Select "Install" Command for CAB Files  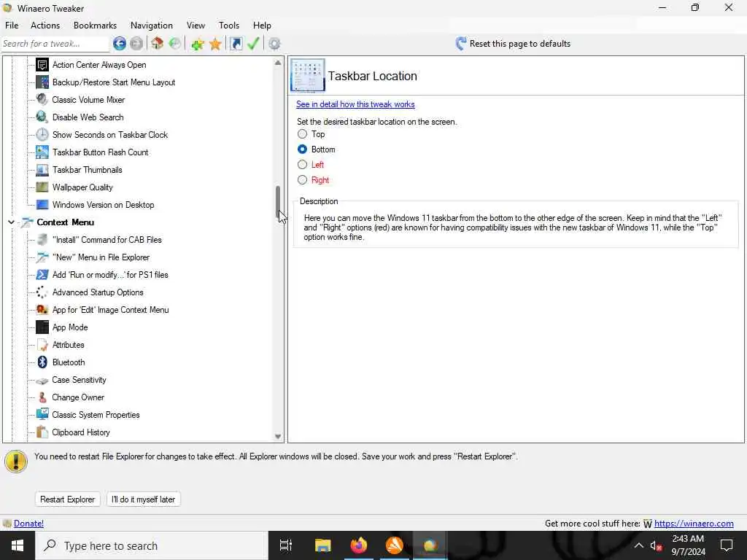107,240
